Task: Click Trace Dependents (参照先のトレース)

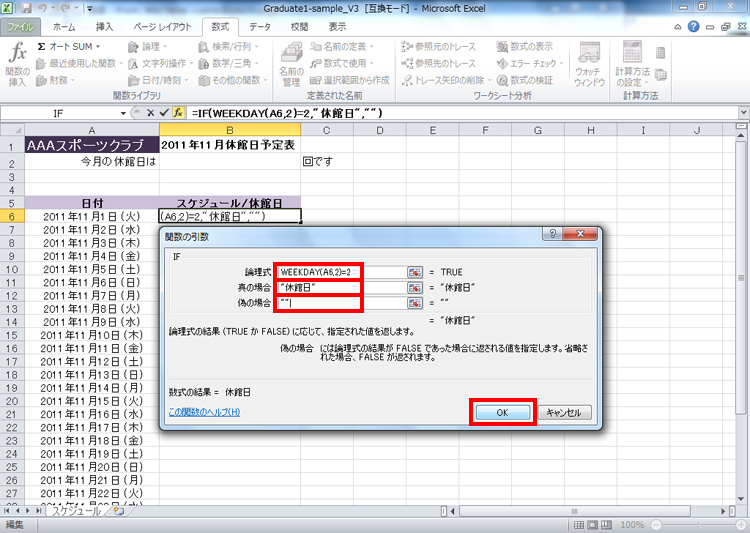Action: 438,63
